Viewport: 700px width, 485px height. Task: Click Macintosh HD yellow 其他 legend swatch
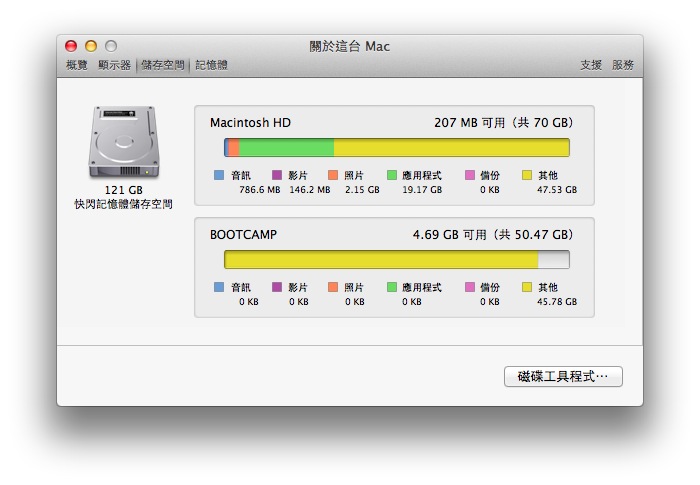[527, 175]
